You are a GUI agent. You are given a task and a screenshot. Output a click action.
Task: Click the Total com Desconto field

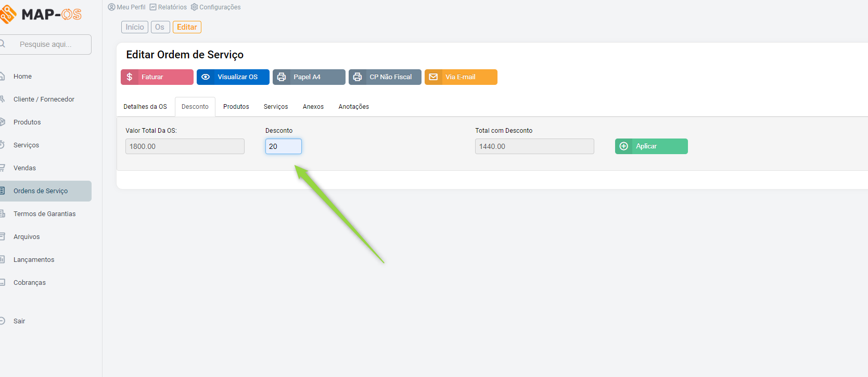(x=534, y=146)
